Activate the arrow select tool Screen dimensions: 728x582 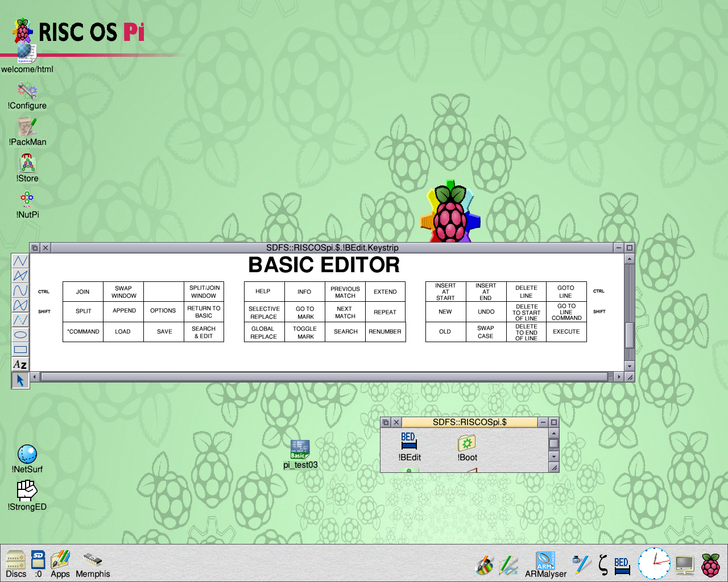coord(20,380)
